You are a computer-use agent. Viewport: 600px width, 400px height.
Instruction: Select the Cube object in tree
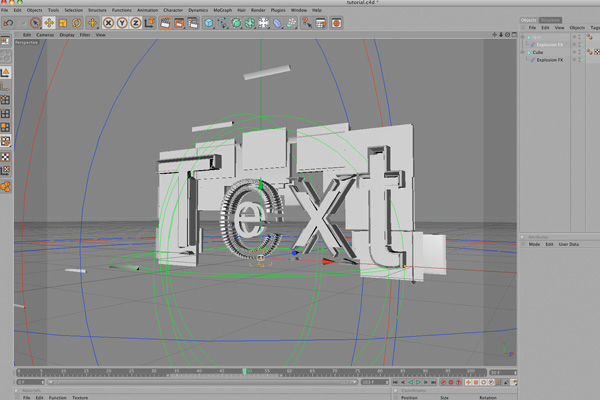[538, 52]
